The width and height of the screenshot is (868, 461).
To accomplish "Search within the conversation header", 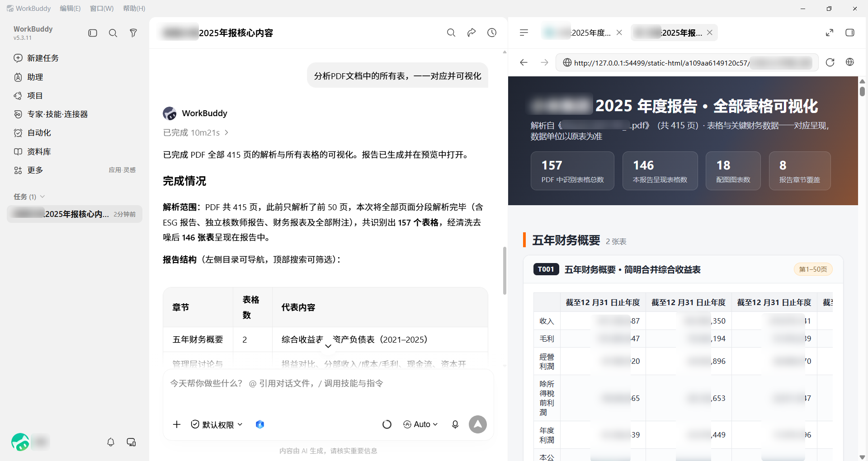I will pos(451,33).
